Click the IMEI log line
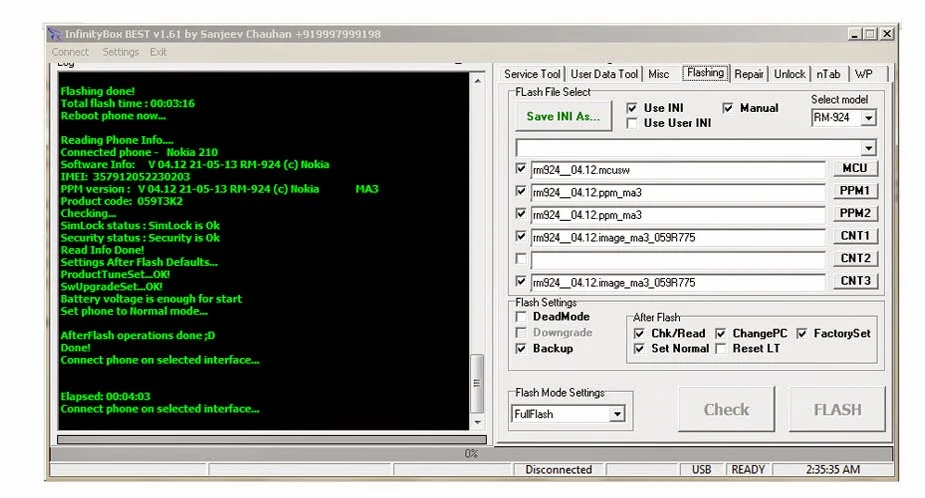Viewport: 925px width, 498px height. [125, 176]
